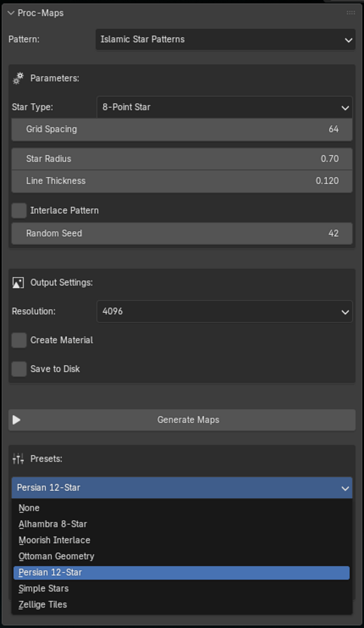364x628 pixels.
Task: Click the Proc-Maps panel drag grip dots
Action: (x=351, y=13)
